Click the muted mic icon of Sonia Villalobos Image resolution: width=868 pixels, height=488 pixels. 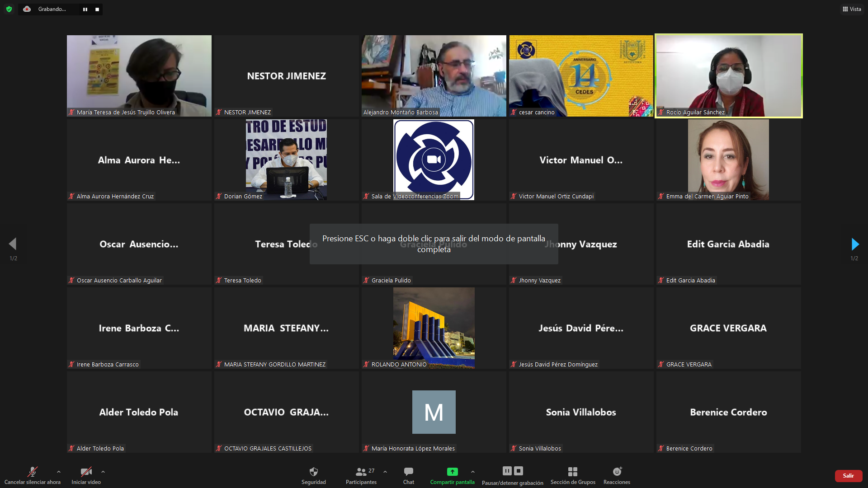point(514,448)
